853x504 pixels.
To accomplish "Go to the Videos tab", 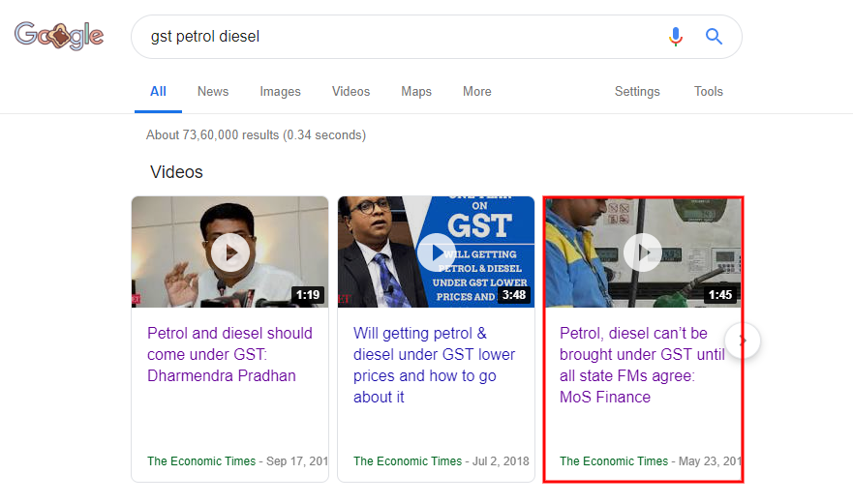I will 350,91.
